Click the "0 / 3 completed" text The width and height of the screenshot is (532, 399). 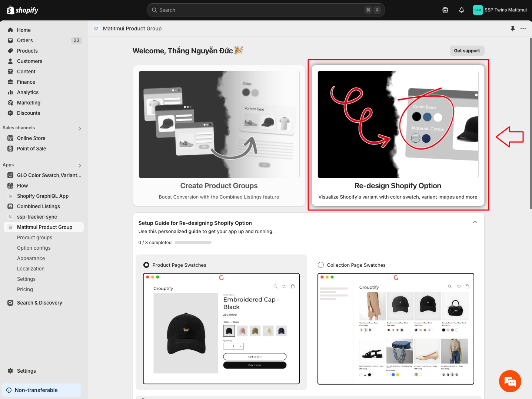pos(155,243)
